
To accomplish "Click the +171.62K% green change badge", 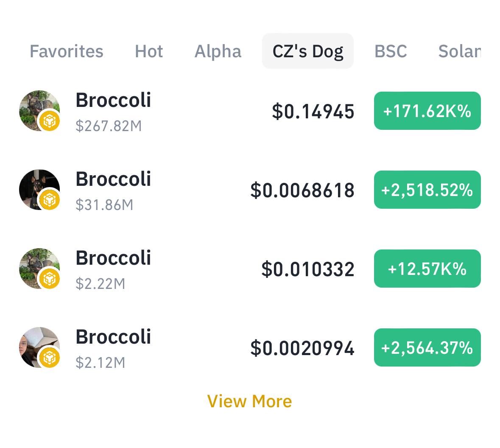I will (427, 111).
